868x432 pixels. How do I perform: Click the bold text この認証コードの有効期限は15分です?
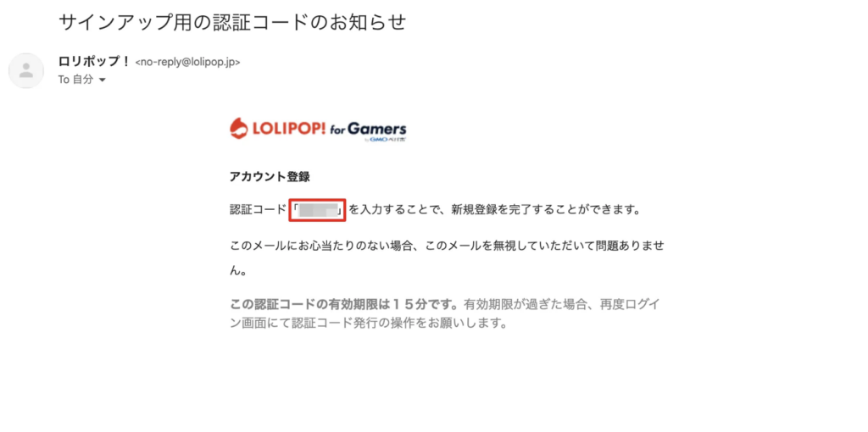point(344,304)
